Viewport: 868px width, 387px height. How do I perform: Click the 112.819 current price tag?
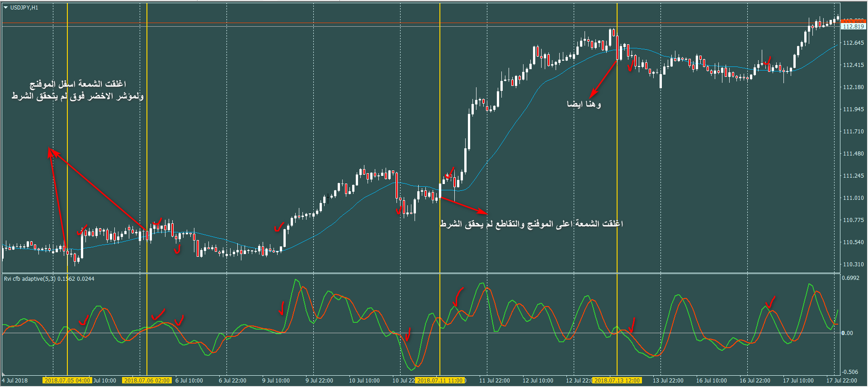click(x=853, y=27)
